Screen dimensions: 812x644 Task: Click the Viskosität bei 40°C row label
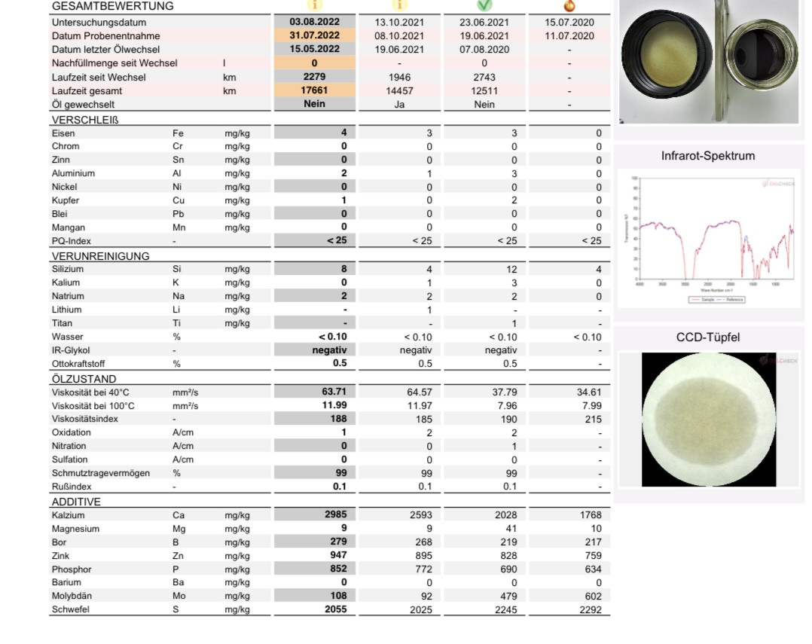point(90,392)
